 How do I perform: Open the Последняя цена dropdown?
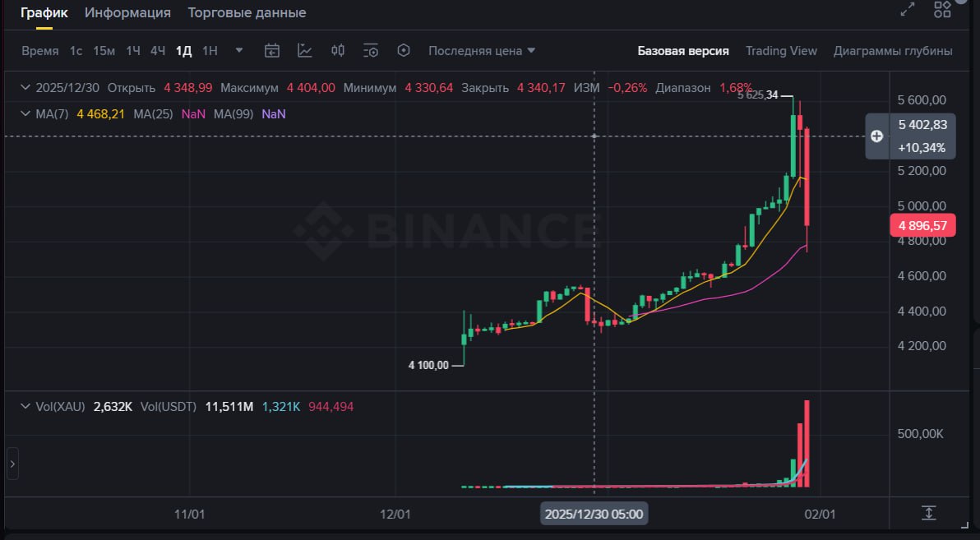482,51
